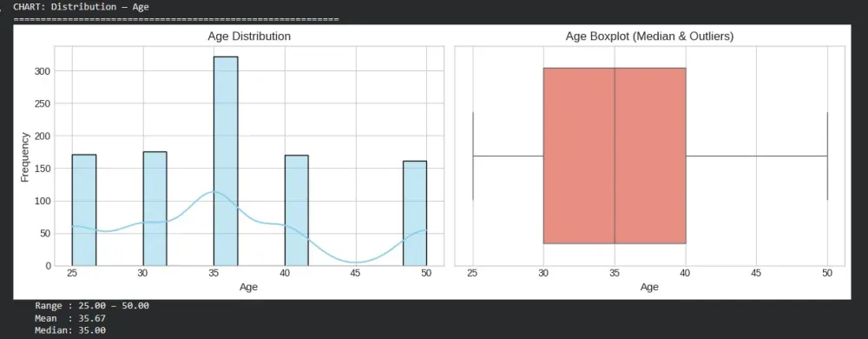This screenshot has width=868, height=339.
Task: Click histogram x-axis tick label '30'
Action: [x=143, y=273]
